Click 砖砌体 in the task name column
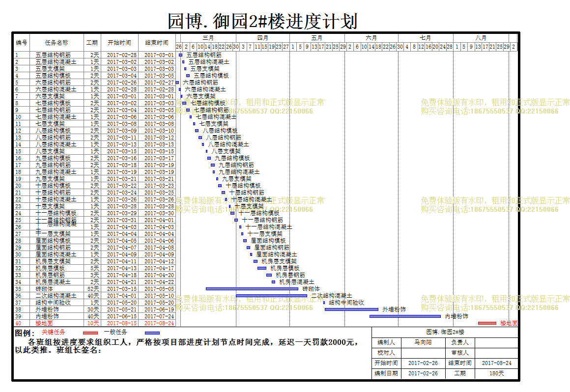The height and width of the screenshot is (392, 570). [x=44, y=289]
